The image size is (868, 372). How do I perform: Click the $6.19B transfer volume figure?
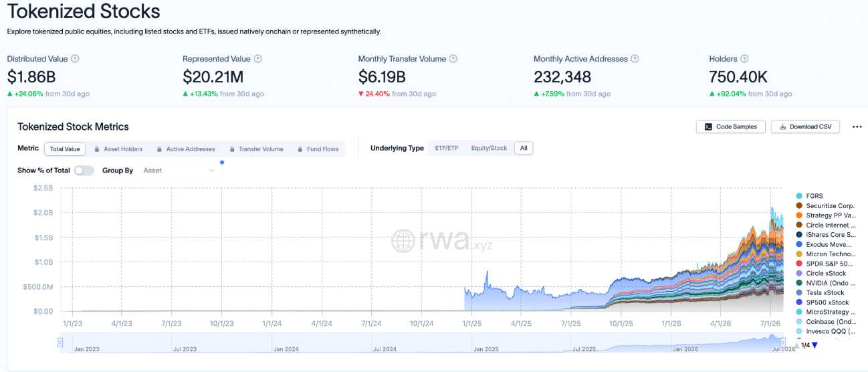(x=382, y=77)
